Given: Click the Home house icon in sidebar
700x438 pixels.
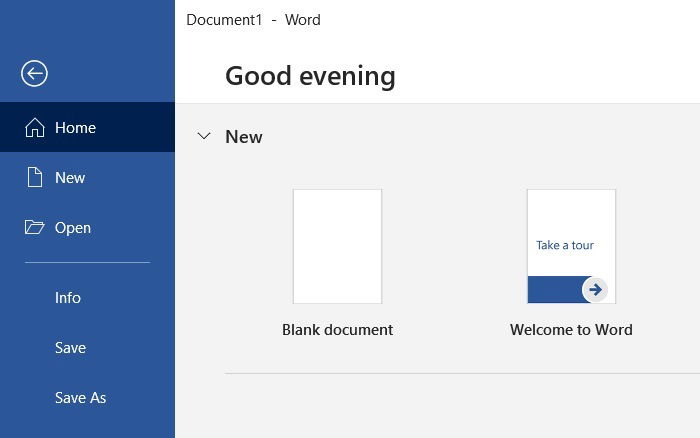Looking at the screenshot, I should point(35,128).
